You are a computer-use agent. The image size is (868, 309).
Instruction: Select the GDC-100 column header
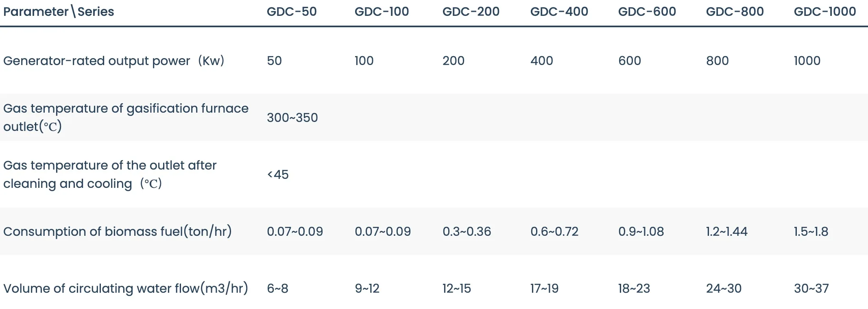(382, 12)
